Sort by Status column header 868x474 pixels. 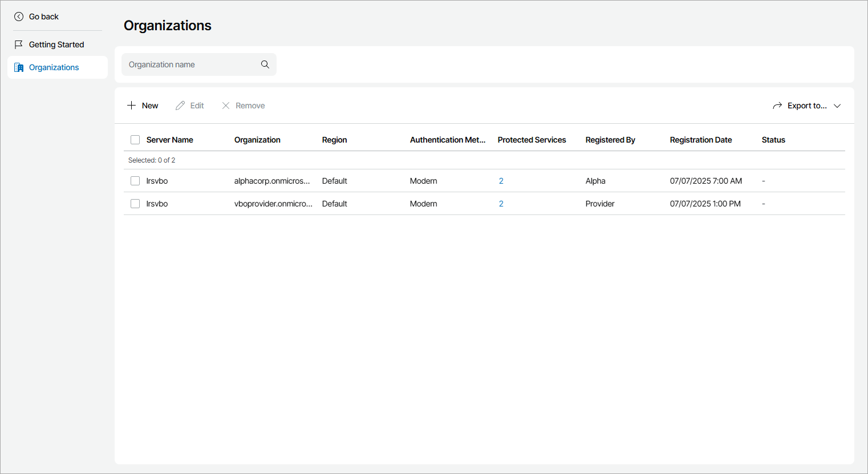[773, 140]
